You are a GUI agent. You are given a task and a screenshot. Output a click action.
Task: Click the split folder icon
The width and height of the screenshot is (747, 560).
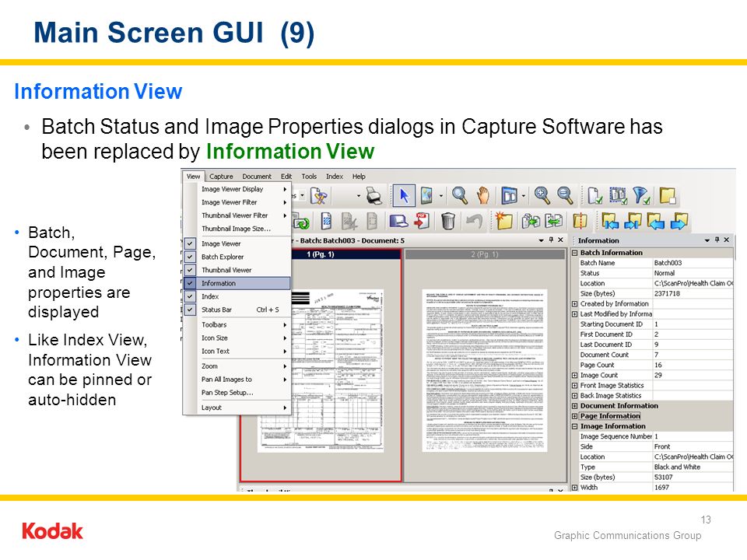pos(580,222)
